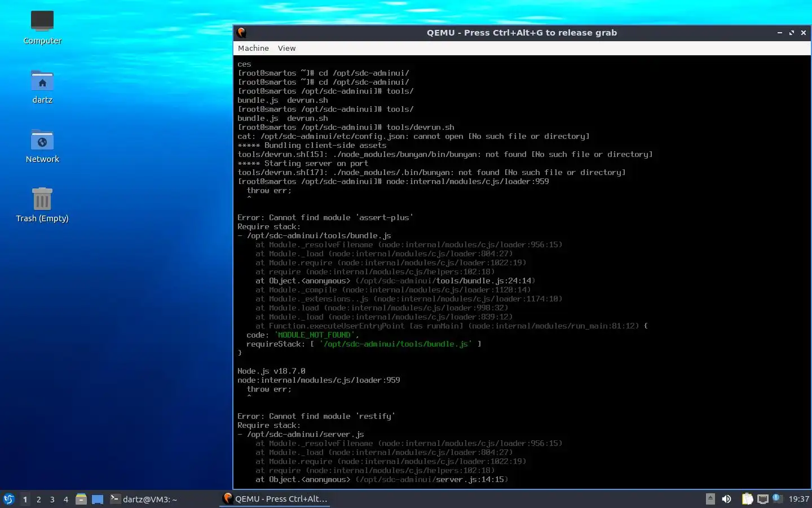Open the Trash (Empty) desktop icon

[42, 205]
